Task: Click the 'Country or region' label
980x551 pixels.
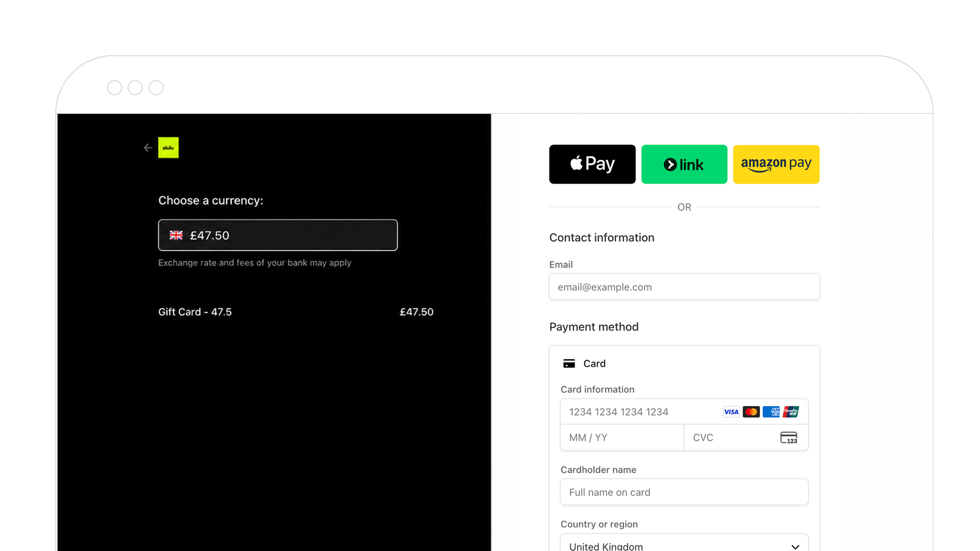Action: point(599,524)
